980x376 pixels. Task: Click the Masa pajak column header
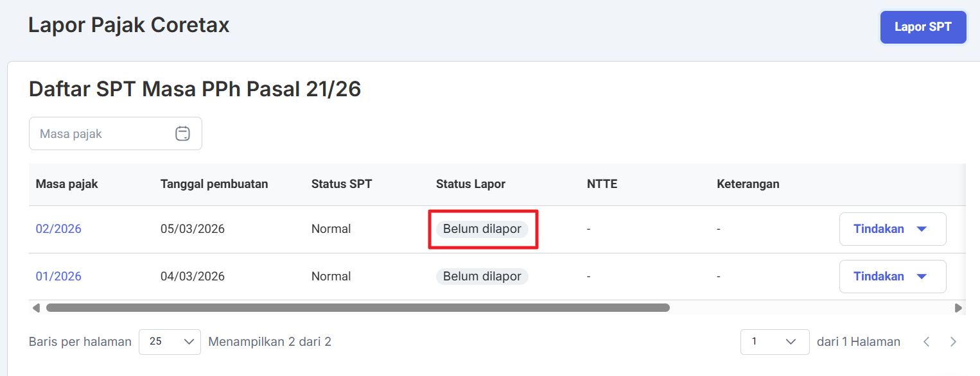point(67,184)
